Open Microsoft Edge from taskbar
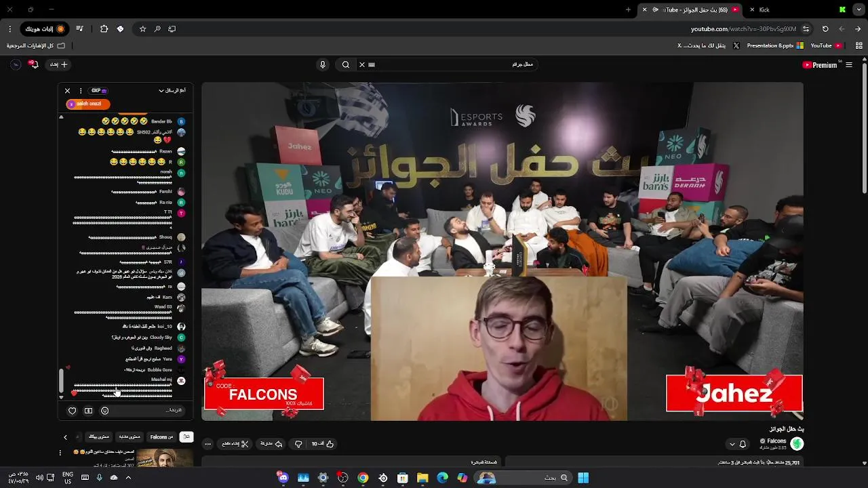Screen dimensions: 868x488 point(442,478)
